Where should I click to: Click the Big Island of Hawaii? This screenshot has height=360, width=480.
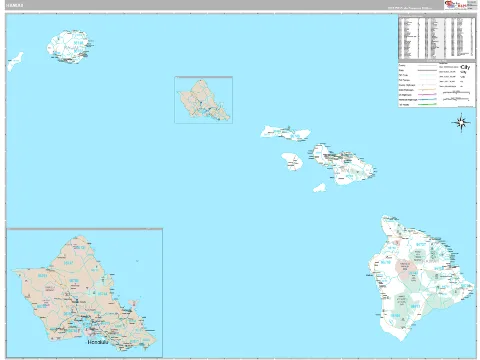(x=421, y=278)
